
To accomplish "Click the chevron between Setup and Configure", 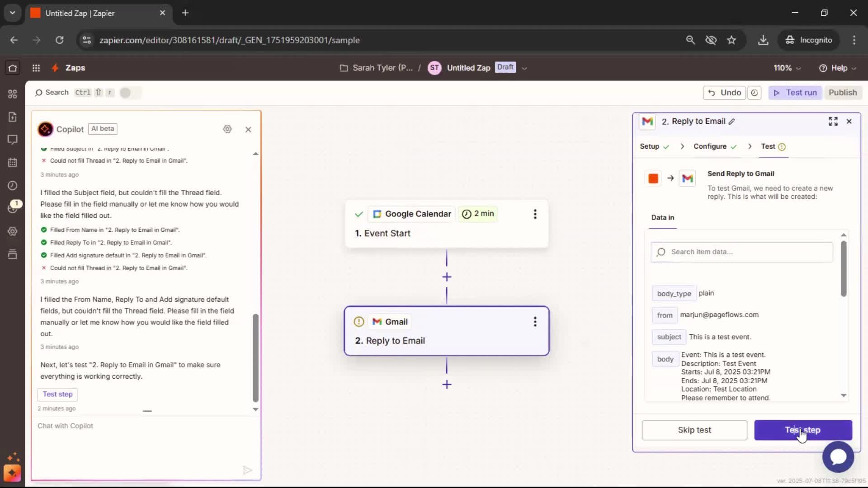I will tap(682, 146).
